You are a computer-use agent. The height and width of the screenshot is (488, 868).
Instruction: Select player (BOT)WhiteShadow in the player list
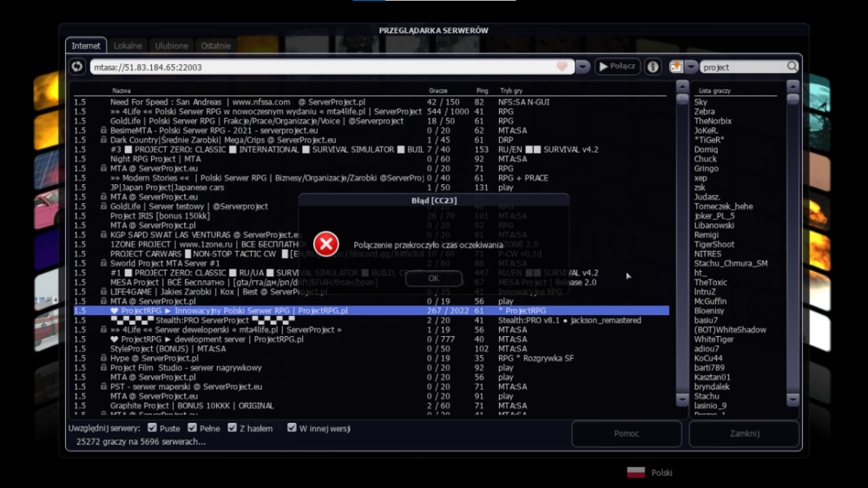tap(730, 330)
